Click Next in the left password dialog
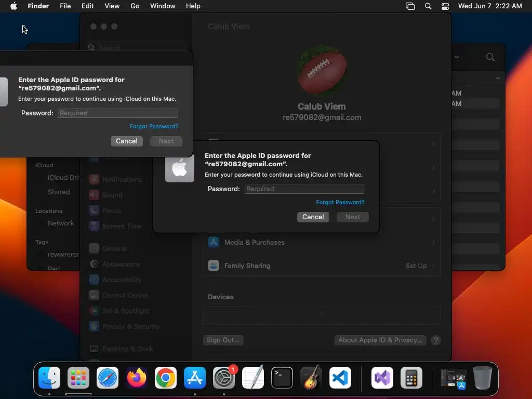532x399 pixels. click(166, 141)
